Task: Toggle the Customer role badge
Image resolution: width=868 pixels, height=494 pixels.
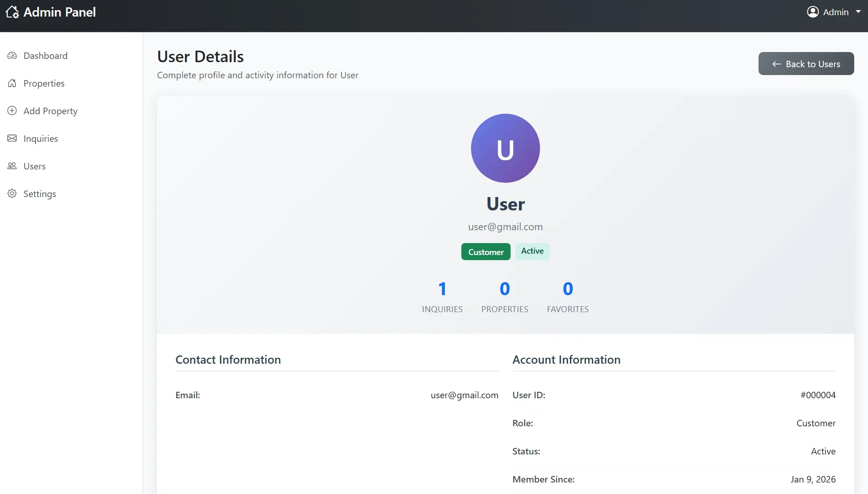Action: tap(486, 251)
